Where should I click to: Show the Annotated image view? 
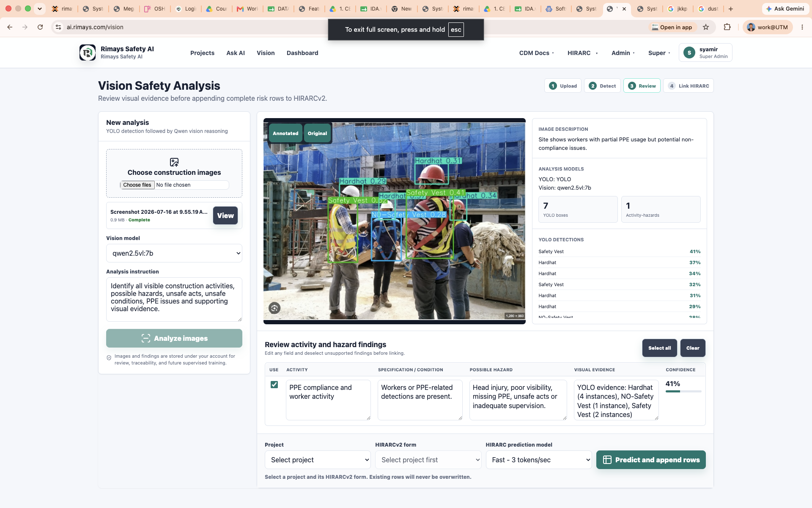pos(285,133)
